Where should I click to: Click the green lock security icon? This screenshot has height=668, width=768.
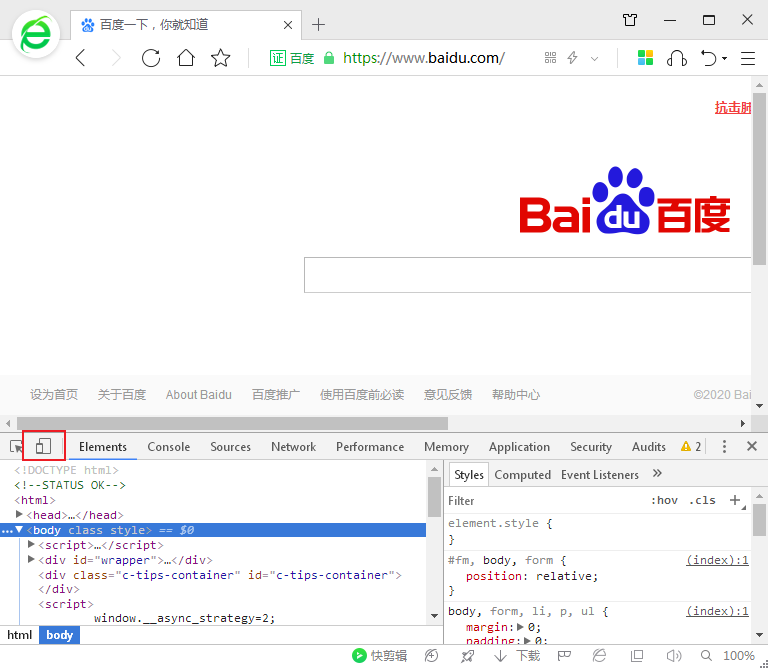pos(329,58)
